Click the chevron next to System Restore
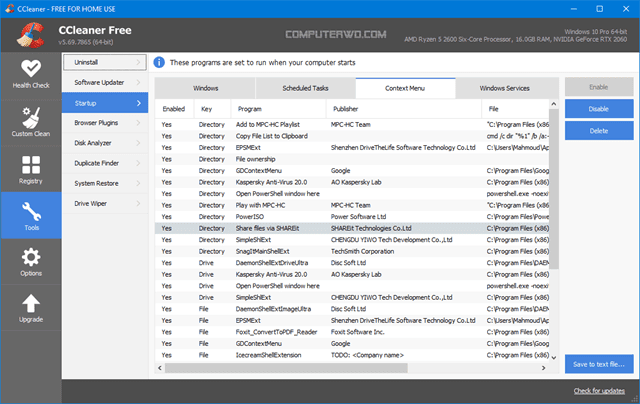Screen dimensions: 640x404 point(138,183)
